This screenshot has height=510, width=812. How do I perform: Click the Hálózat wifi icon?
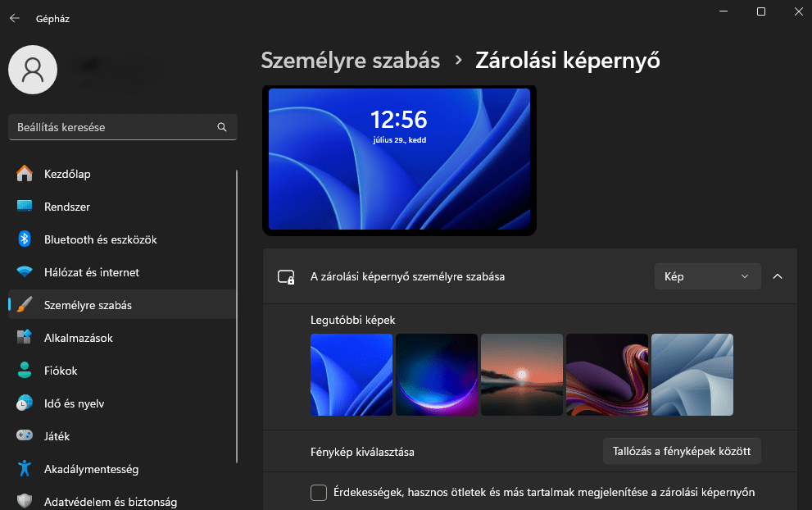[x=25, y=271]
